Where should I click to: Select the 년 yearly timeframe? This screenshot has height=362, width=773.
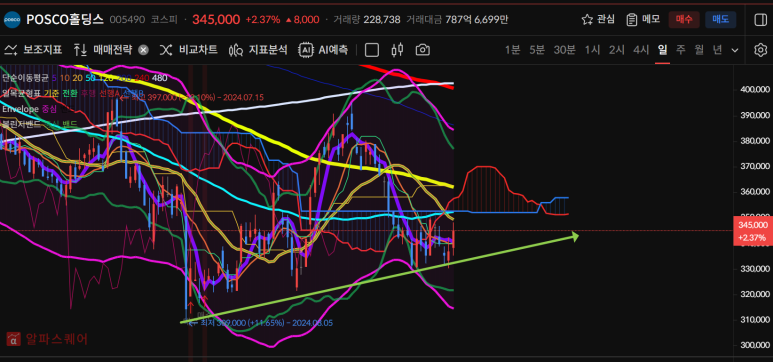click(x=717, y=50)
